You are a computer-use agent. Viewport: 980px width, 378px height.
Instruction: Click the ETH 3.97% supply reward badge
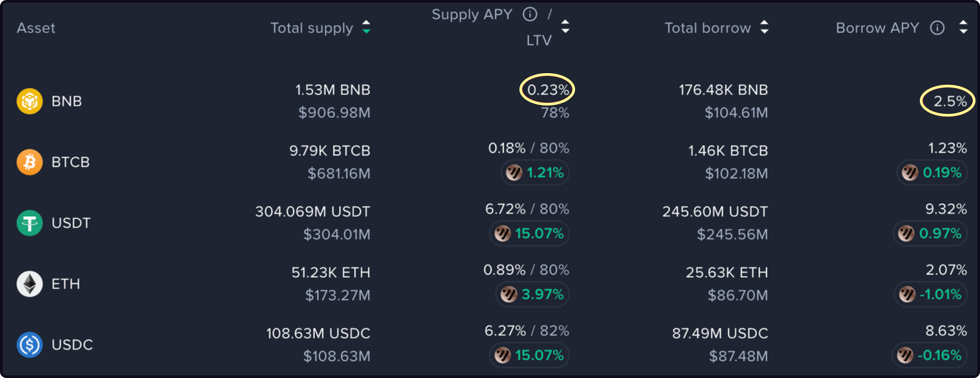[533, 295]
